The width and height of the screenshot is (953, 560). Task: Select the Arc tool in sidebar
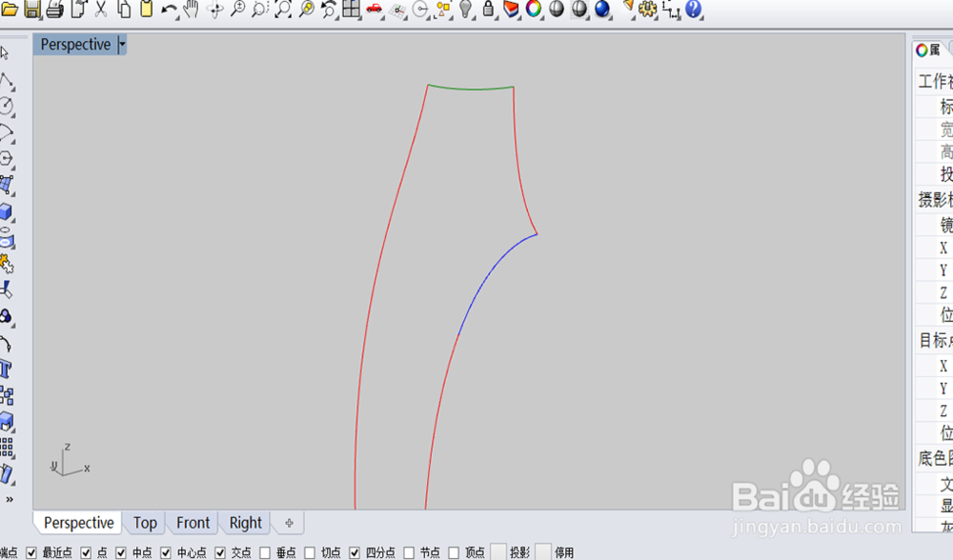pos(6,133)
